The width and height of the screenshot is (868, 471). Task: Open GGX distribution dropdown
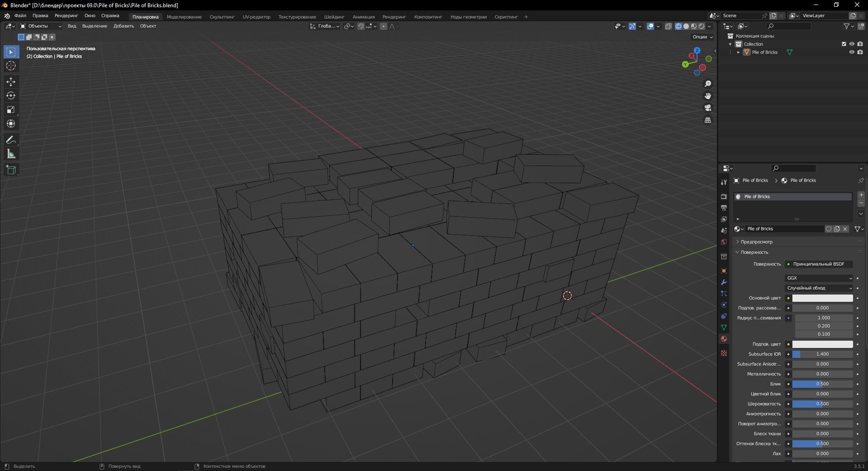click(819, 278)
